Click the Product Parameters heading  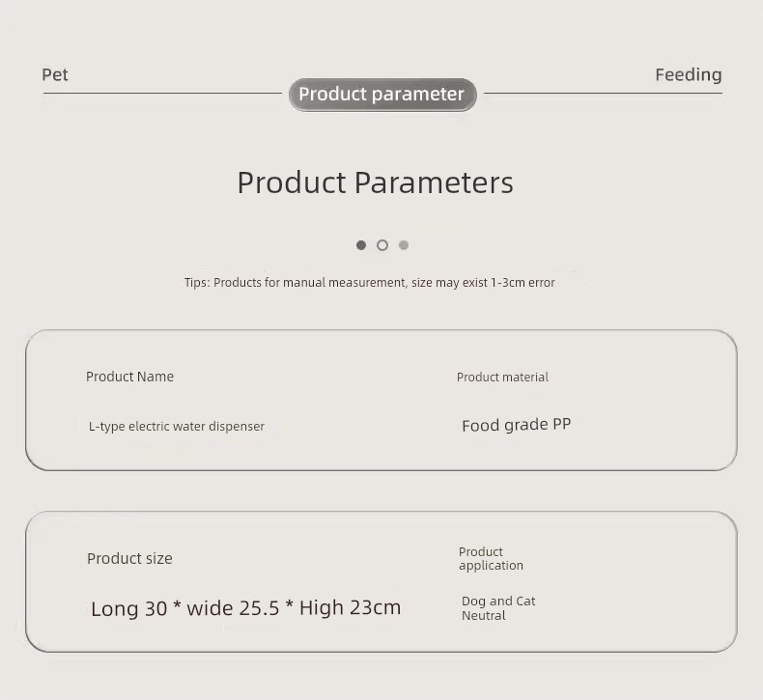[375, 182]
